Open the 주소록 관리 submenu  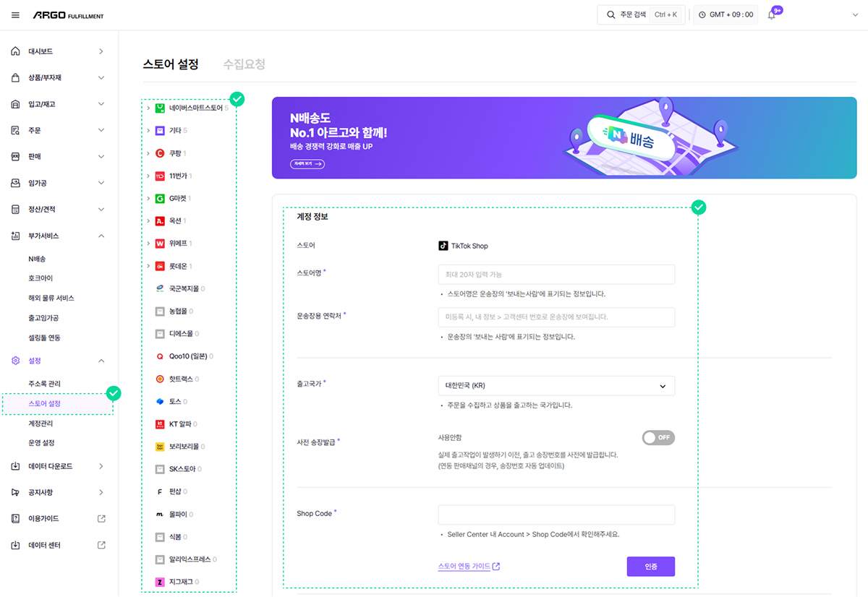pyautogui.click(x=44, y=383)
